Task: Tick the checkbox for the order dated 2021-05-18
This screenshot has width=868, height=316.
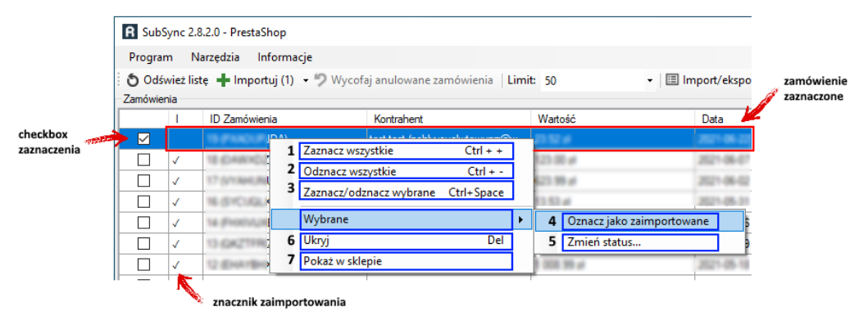Action: [143, 264]
